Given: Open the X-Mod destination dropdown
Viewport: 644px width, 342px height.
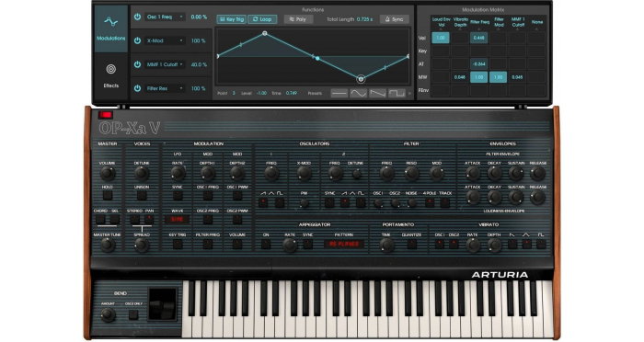Looking at the screenshot, I should click(165, 40).
